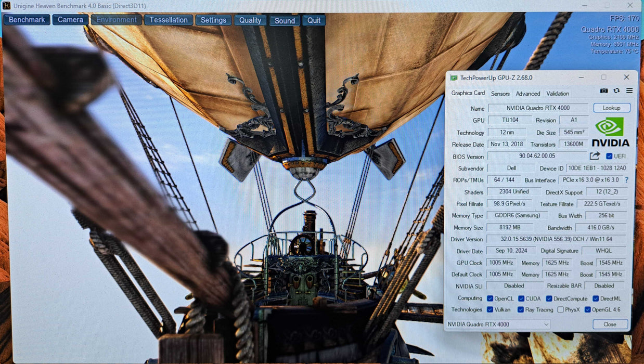The width and height of the screenshot is (644, 364).
Task: Open the Validation tab in GPU-Z
Action: (x=558, y=94)
